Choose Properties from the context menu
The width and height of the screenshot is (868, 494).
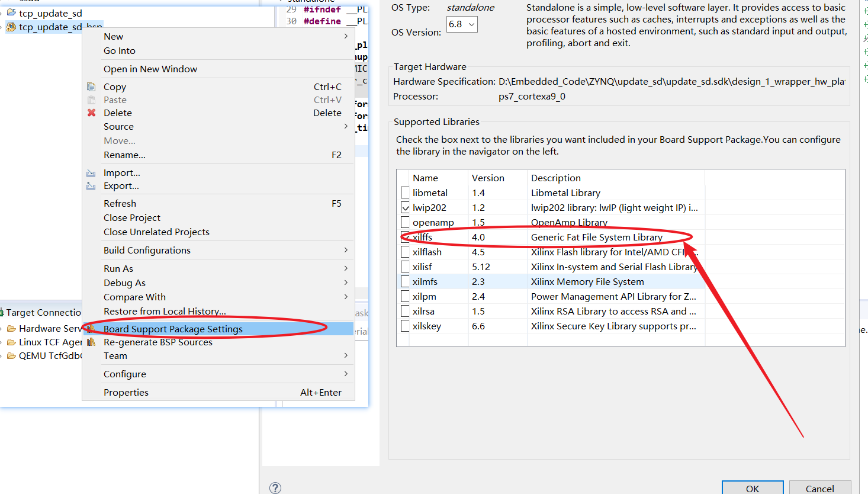(x=126, y=392)
